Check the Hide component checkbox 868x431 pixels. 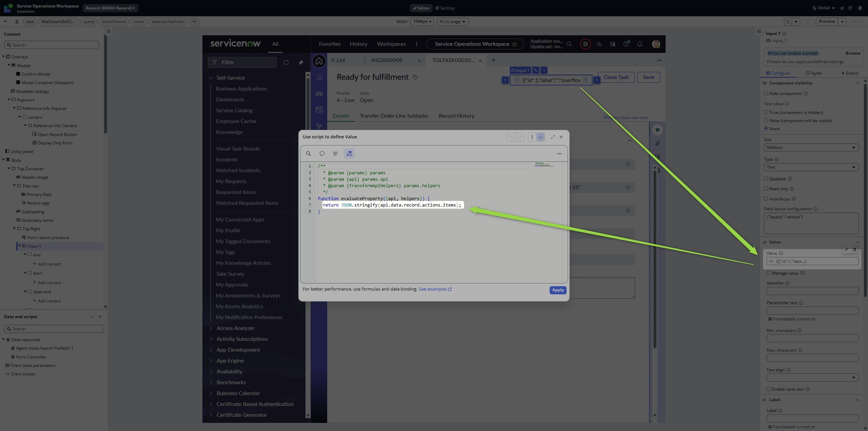766,93
